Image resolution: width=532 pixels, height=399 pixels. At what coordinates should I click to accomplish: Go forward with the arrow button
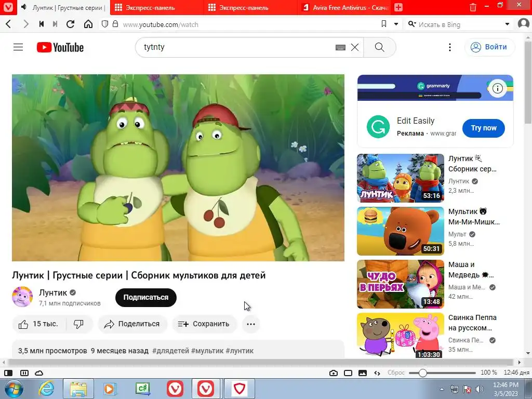click(26, 24)
